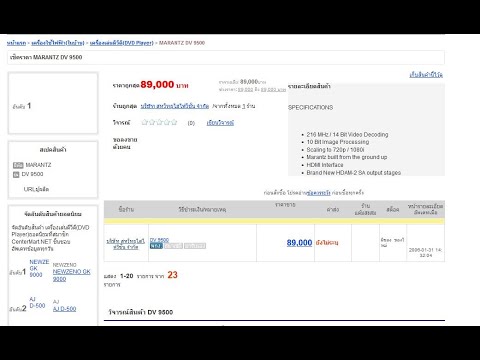Click the write-review link beside the stars
480x360 pixels.
point(220,123)
